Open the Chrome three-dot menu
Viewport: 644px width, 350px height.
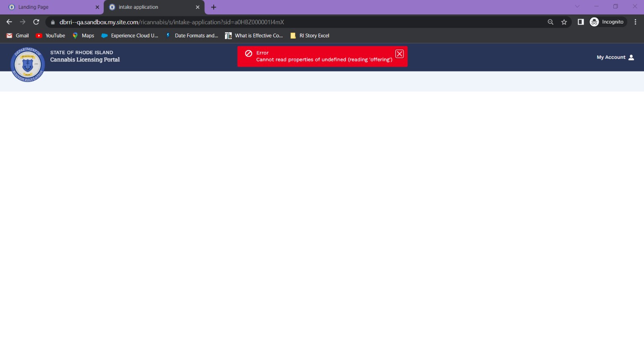pos(635,21)
